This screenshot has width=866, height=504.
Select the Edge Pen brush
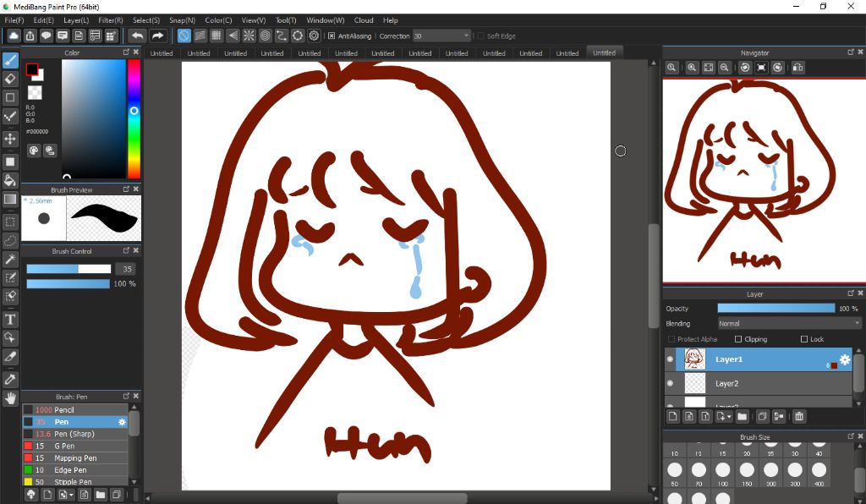tap(75, 470)
